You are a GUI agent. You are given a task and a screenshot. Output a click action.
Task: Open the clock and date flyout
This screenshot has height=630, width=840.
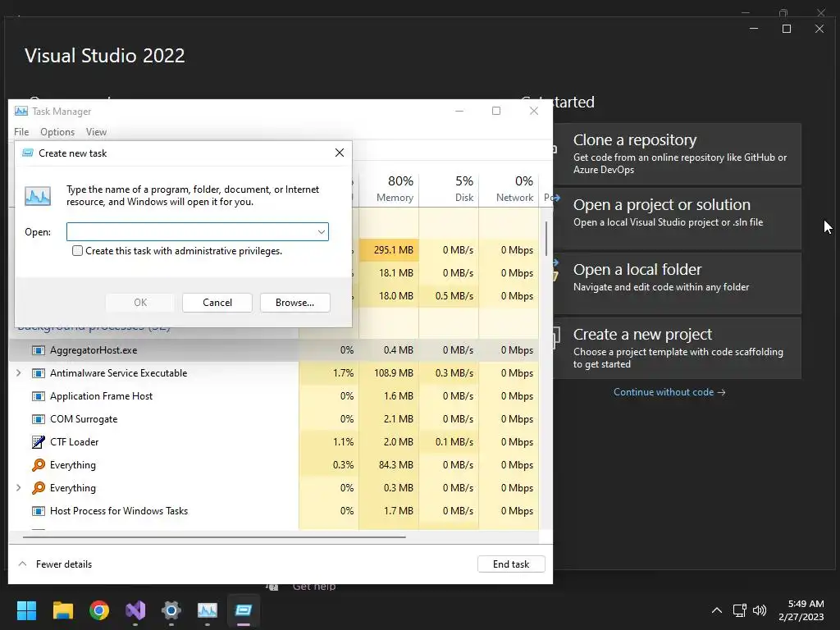coord(801,610)
